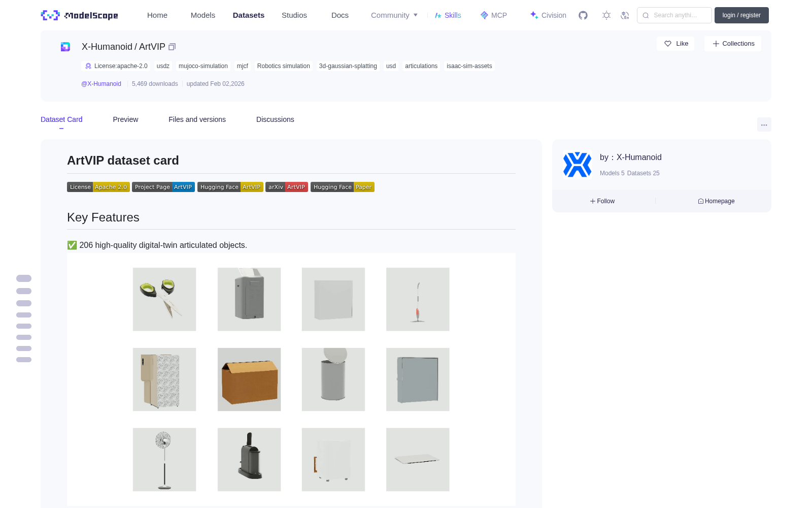Go to the Studios nav item
The image size is (812, 508).
(x=294, y=15)
